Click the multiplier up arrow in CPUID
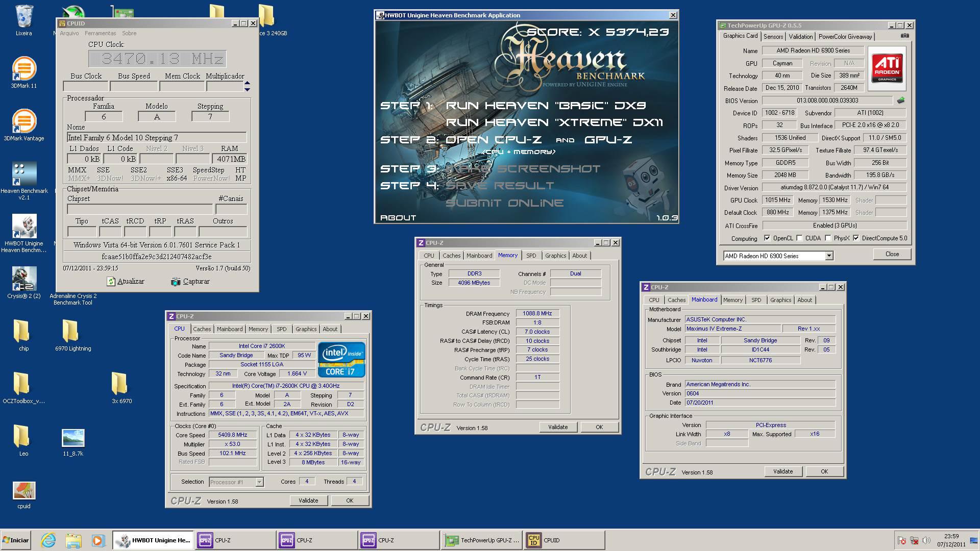 (247, 83)
